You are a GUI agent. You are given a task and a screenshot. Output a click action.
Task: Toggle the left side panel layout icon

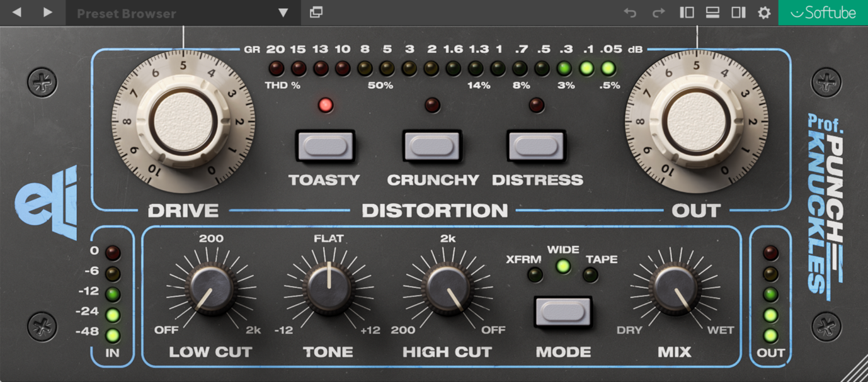[x=687, y=13]
